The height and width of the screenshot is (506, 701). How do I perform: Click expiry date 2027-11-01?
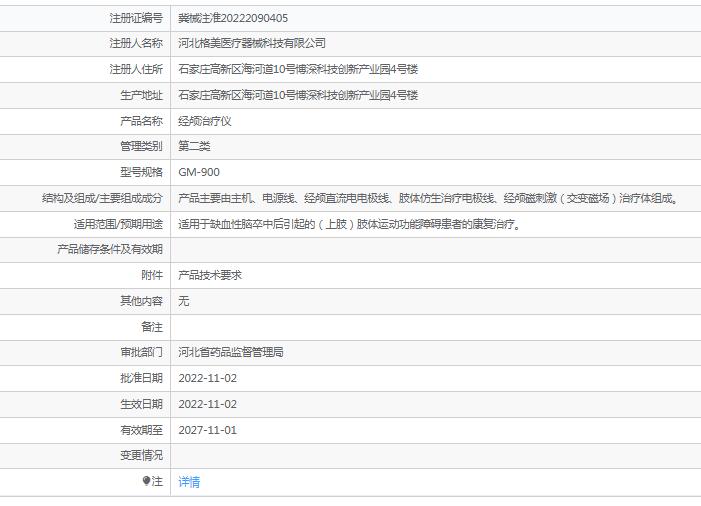point(207,430)
